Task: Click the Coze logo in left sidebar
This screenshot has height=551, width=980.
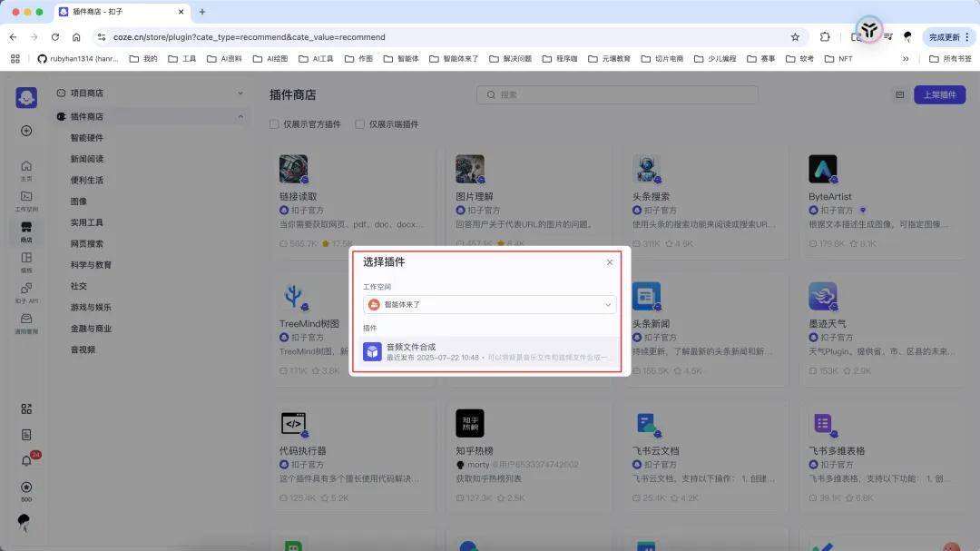Action: pyautogui.click(x=26, y=98)
